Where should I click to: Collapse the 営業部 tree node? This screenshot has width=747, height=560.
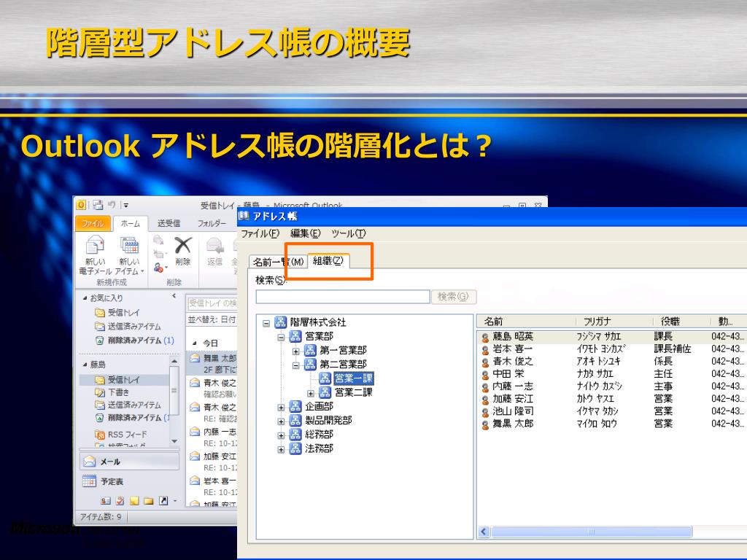(281, 338)
